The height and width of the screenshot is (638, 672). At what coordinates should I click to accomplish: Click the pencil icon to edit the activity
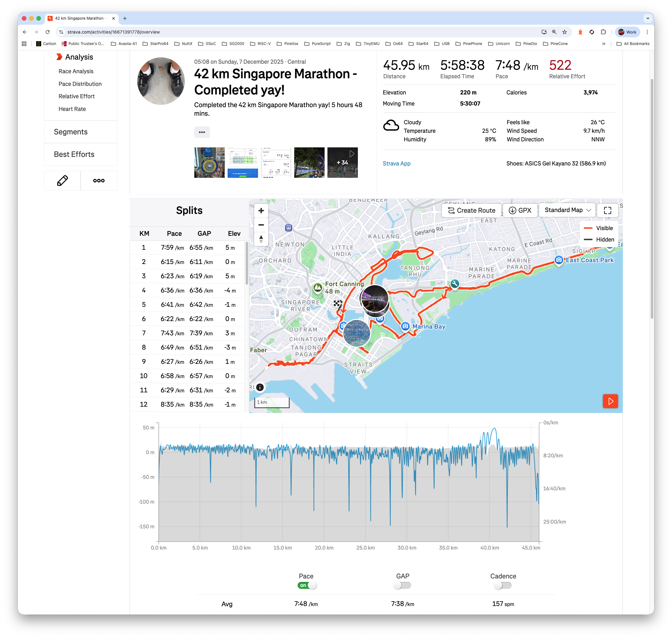62,180
